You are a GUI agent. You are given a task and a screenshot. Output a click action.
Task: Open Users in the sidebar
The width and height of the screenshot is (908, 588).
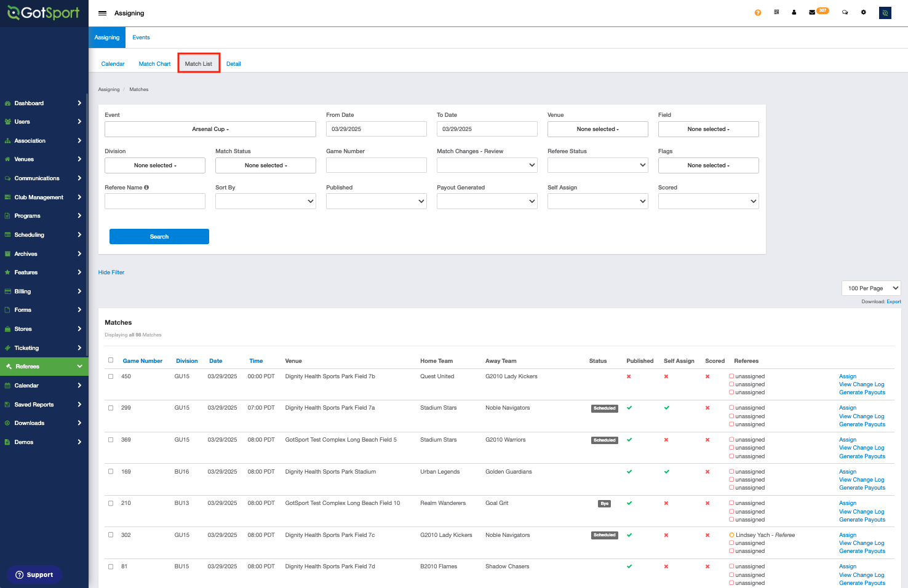click(44, 122)
